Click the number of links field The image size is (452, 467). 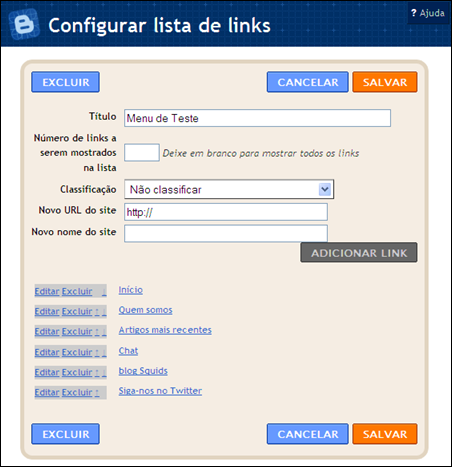(142, 153)
